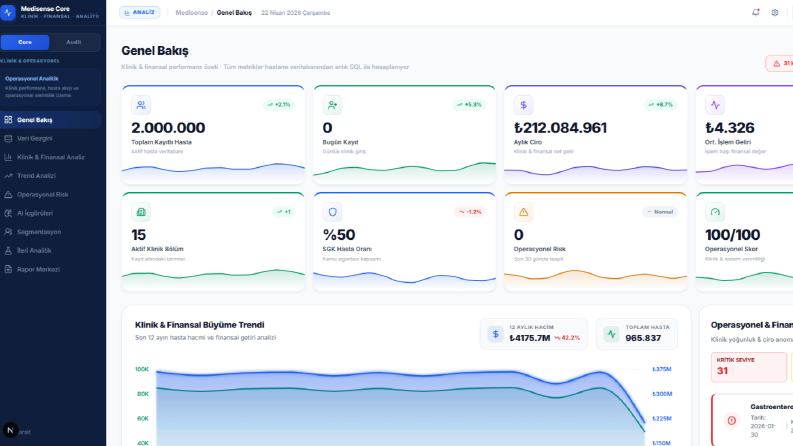
Task: Open Genel Bakış in the sidebar
Action: coord(51,120)
